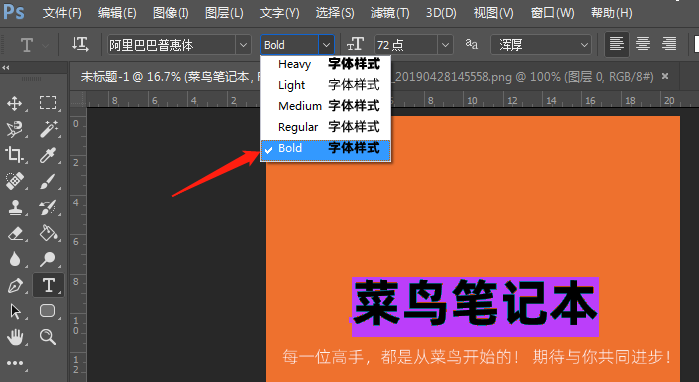Viewport: 699px width, 382px height.
Task: Click the aa anti-aliasing icon
Action: pyautogui.click(x=472, y=44)
